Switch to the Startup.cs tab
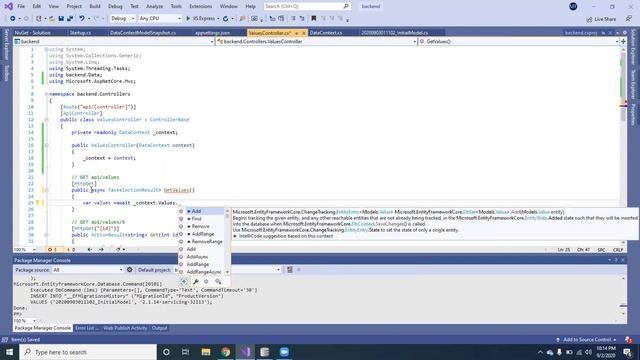 [80, 33]
